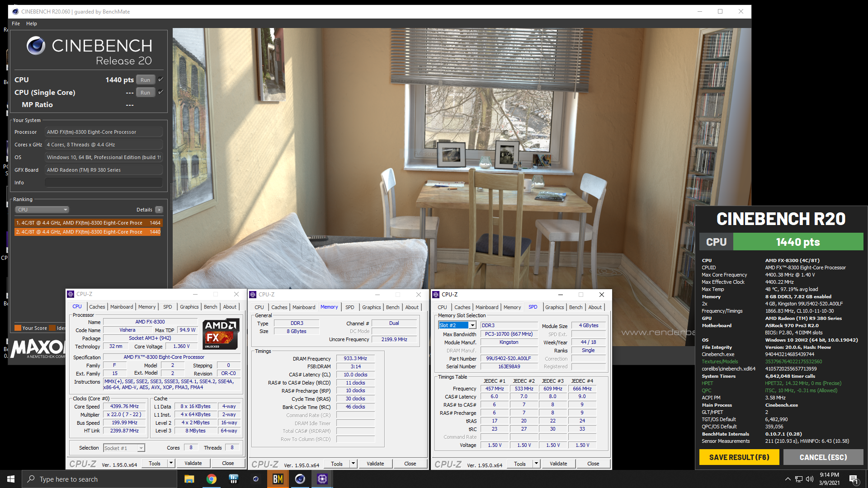Switch to the BenchMate (BM) taskbar icon
This screenshot has height=488, width=868.
(278, 479)
